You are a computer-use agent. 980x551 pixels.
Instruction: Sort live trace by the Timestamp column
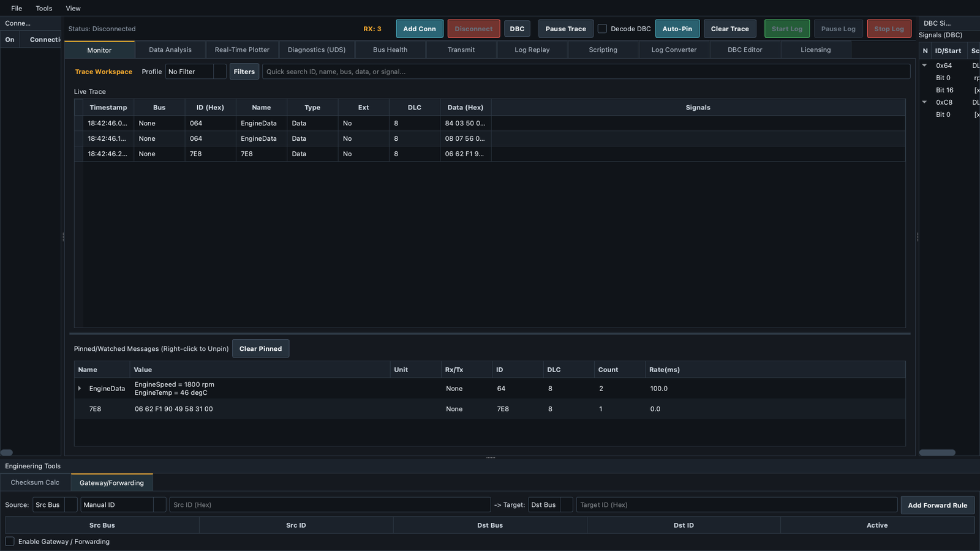108,108
